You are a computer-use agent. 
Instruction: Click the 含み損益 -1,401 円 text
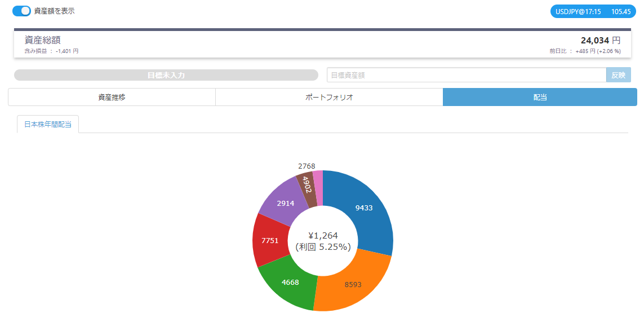tap(52, 51)
